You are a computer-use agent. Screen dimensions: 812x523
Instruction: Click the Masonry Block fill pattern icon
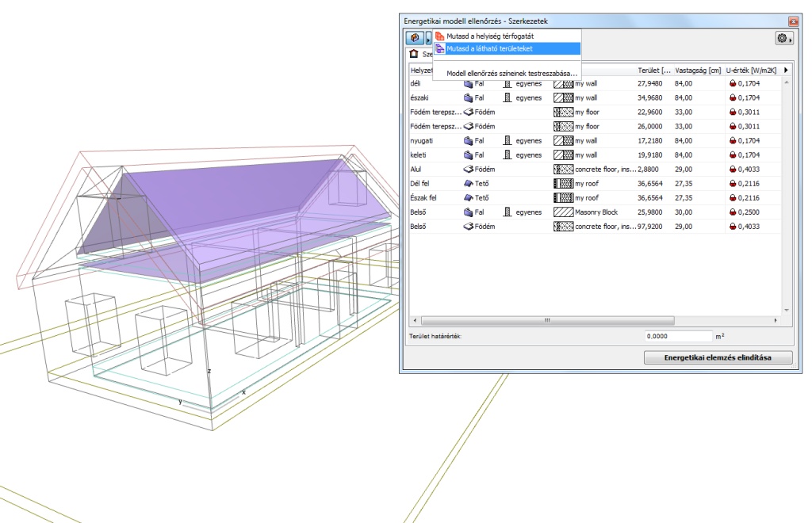[x=564, y=212]
